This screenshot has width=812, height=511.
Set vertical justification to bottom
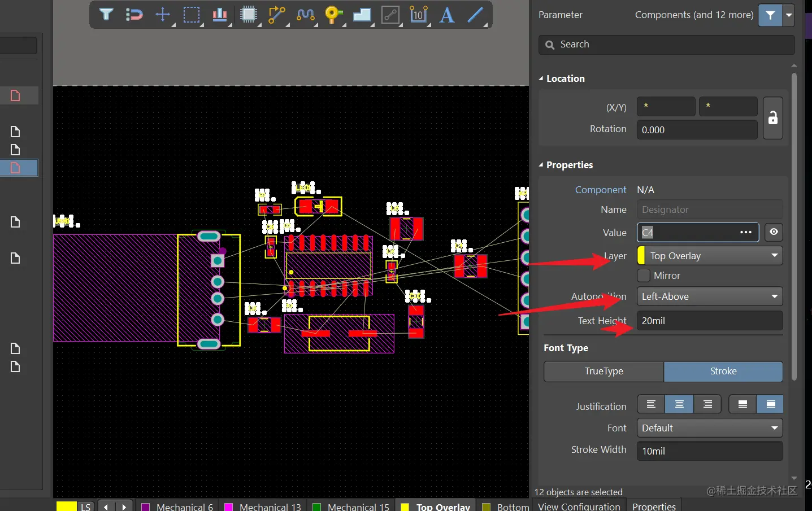pyautogui.click(x=770, y=404)
